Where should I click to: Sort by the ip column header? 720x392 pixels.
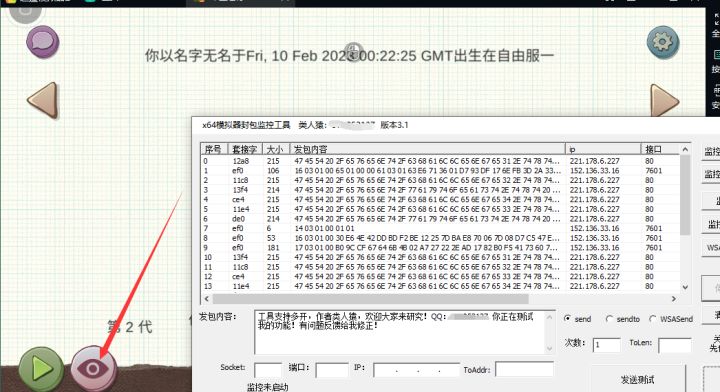[603, 149]
